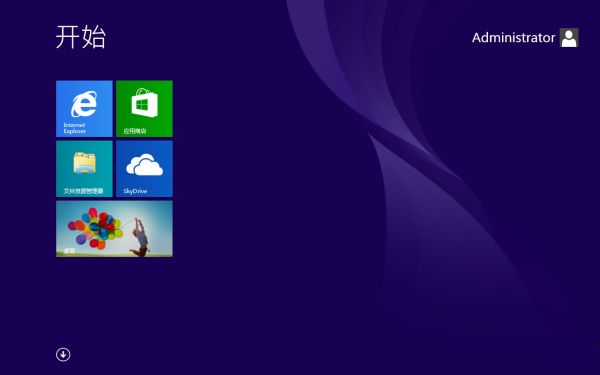
Task: Open the Desktop tile with balloons
Action: [x=114, y=229]
